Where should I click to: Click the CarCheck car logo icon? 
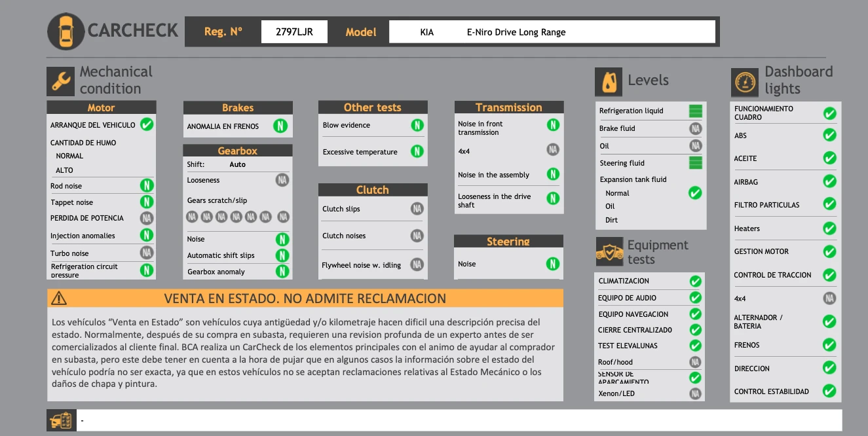point(66,31)
